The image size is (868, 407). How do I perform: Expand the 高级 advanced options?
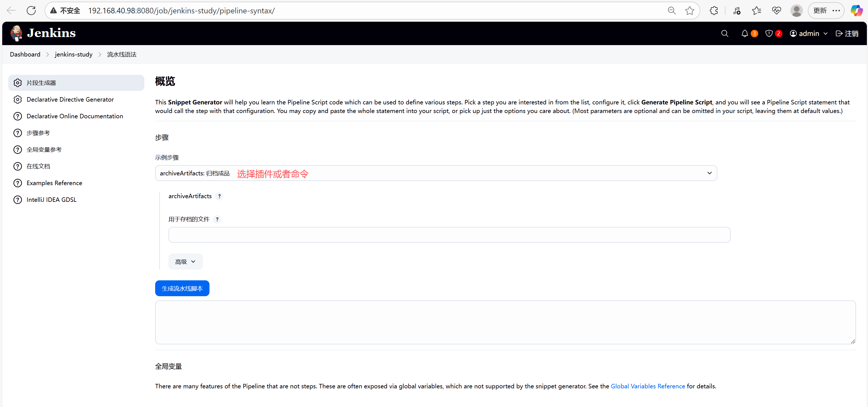185,261
